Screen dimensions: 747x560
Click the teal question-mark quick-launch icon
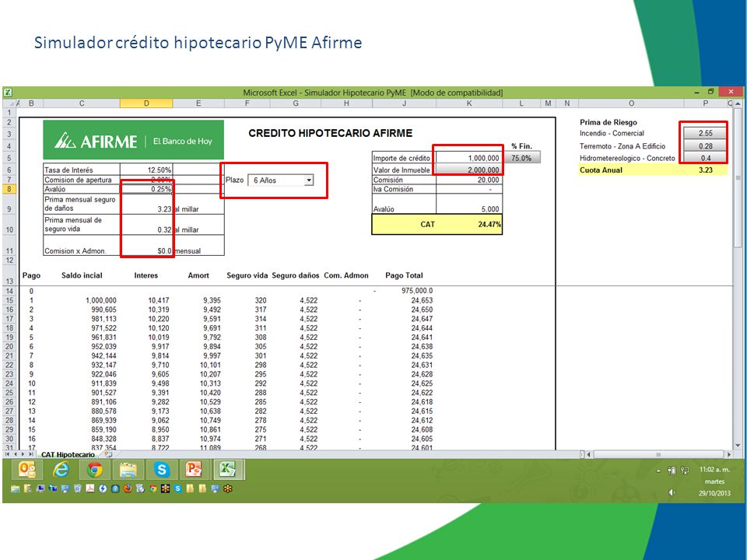click(115, 488)
